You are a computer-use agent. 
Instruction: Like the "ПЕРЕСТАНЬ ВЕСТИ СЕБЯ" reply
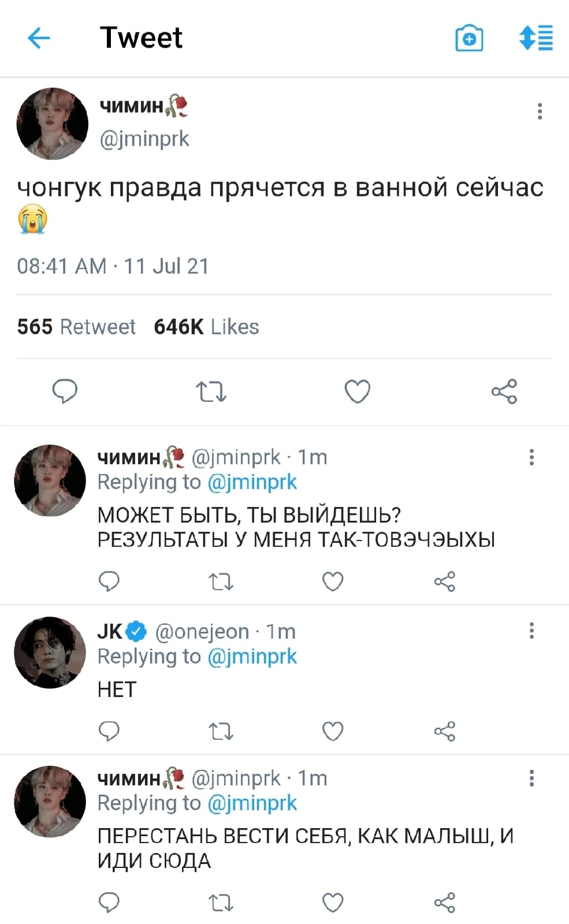(x=333, y=902)
